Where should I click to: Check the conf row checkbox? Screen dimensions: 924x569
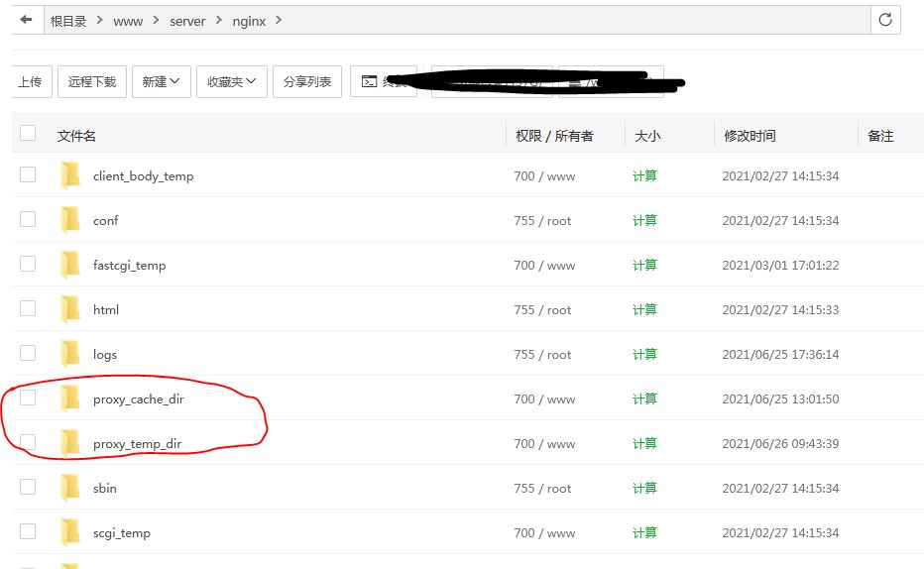click(x=28, y=219)
